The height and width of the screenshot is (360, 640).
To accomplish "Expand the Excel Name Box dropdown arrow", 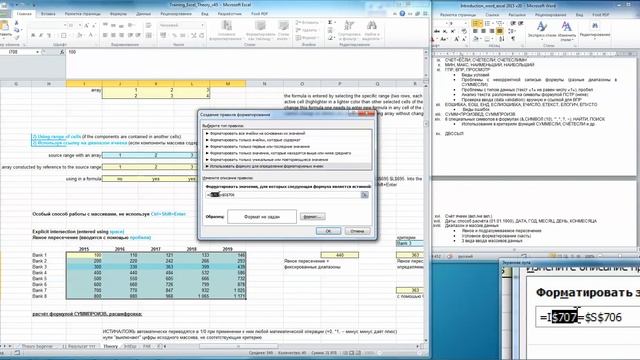I will (37, 52).
